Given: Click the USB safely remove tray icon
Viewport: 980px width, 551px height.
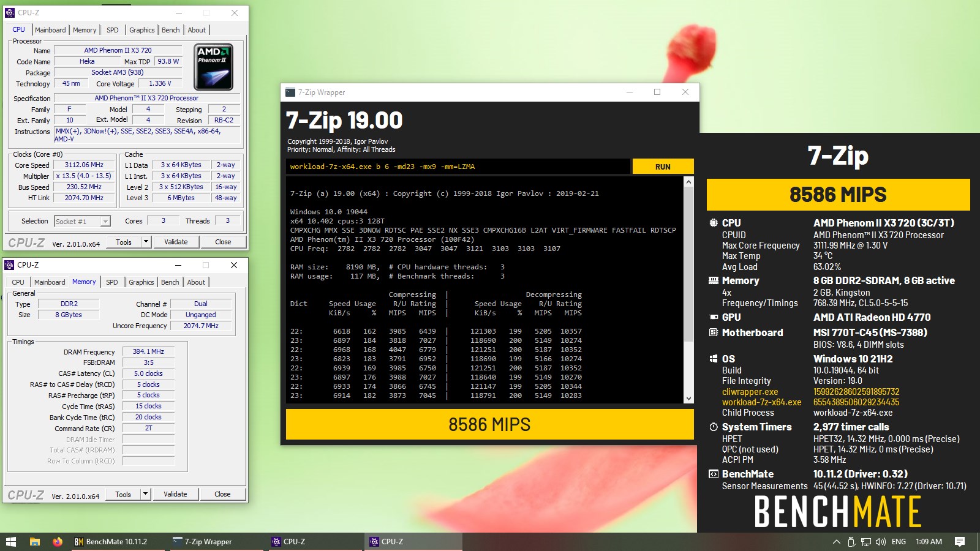Looking at the screenshot, I should [x=851, y=542].
